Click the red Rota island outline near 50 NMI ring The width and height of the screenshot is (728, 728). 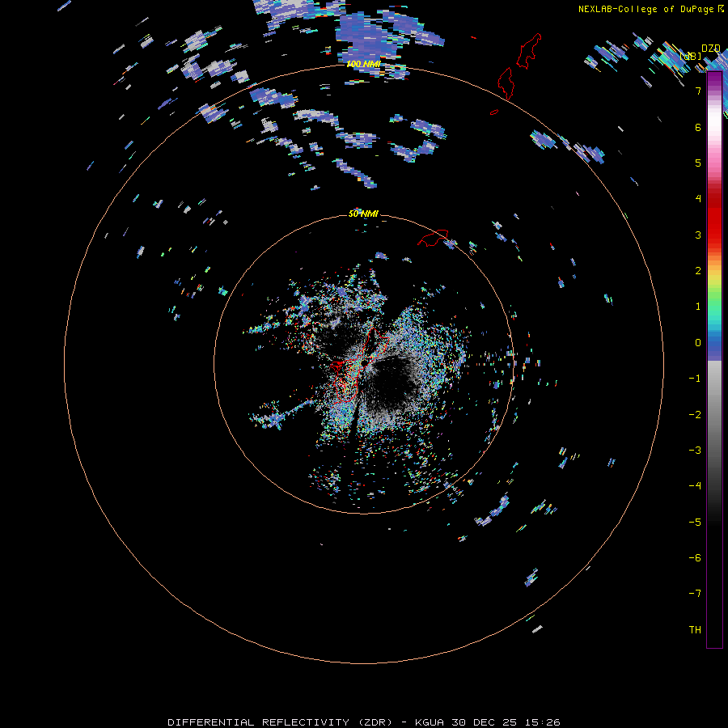(x=434, y=238)
